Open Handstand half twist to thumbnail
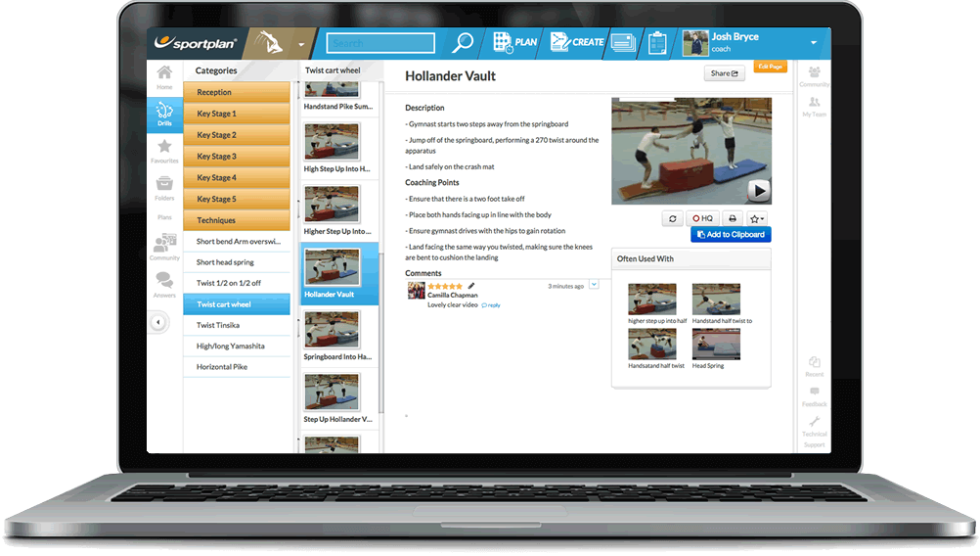The height and width of the screenshot is (556, 980). coord(716,299)
